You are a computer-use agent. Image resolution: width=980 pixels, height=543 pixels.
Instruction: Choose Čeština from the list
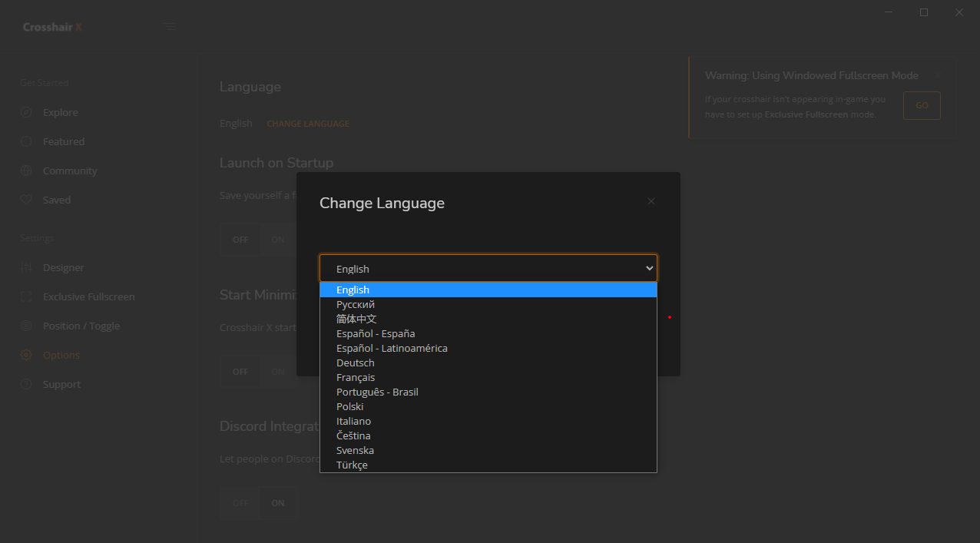(x=488, y=435)
